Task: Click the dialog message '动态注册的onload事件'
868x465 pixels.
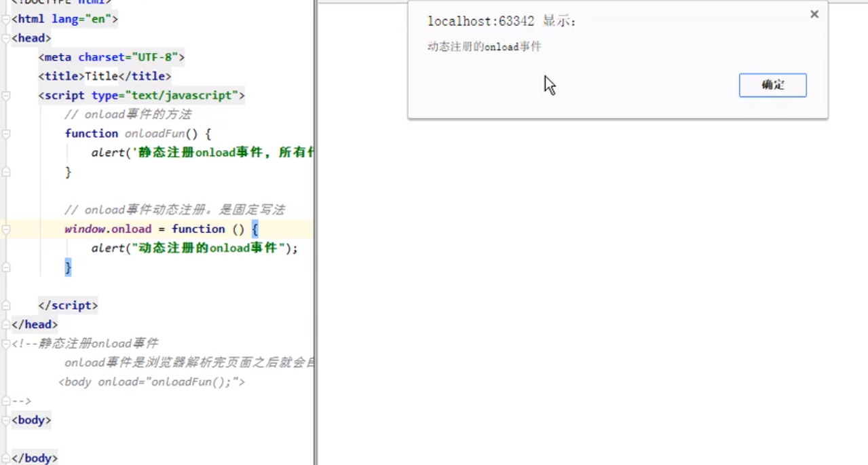Action: 485,47
